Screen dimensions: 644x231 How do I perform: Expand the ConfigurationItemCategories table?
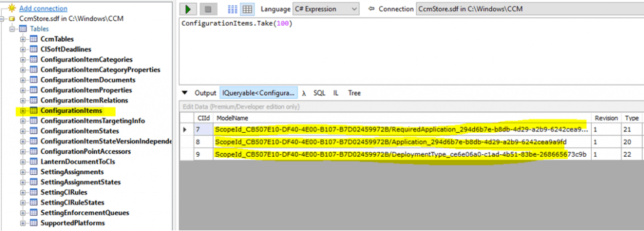[23, 60]
